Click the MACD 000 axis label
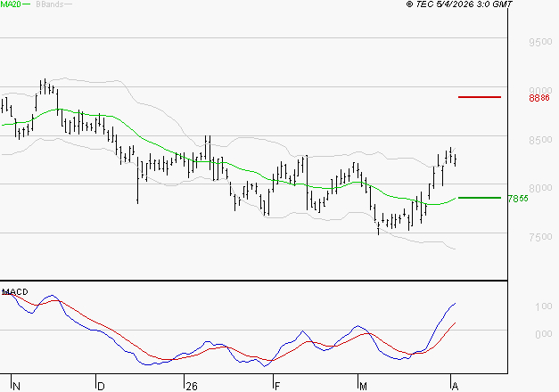559x392 pixels. click(x=543, y=334)
